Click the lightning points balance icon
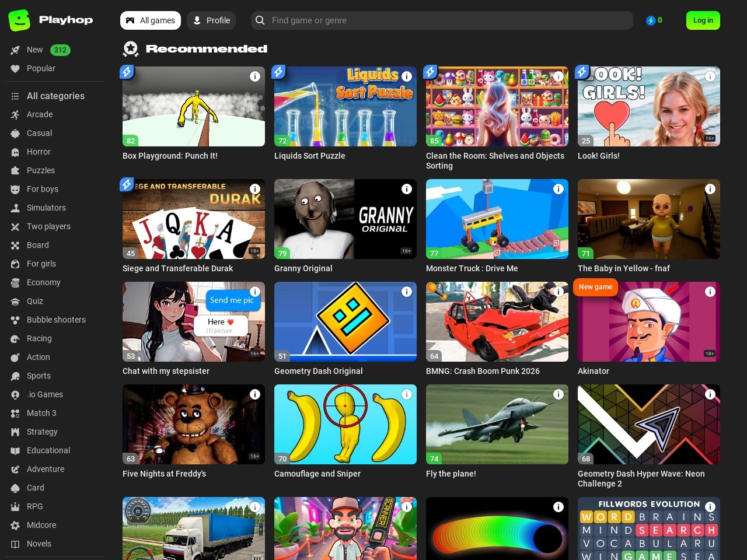This screenshot has width=747, height=560. 651,20
